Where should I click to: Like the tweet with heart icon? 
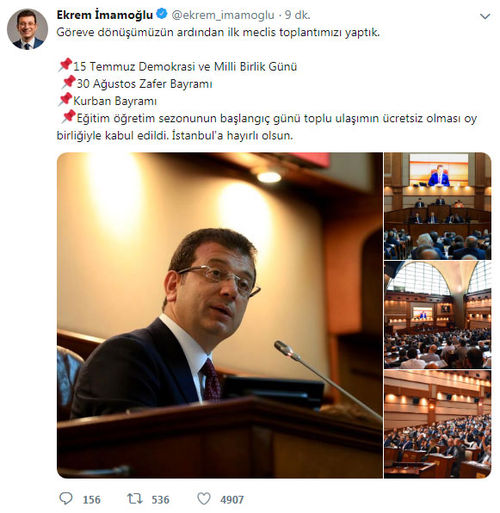(x=204, y=499)
